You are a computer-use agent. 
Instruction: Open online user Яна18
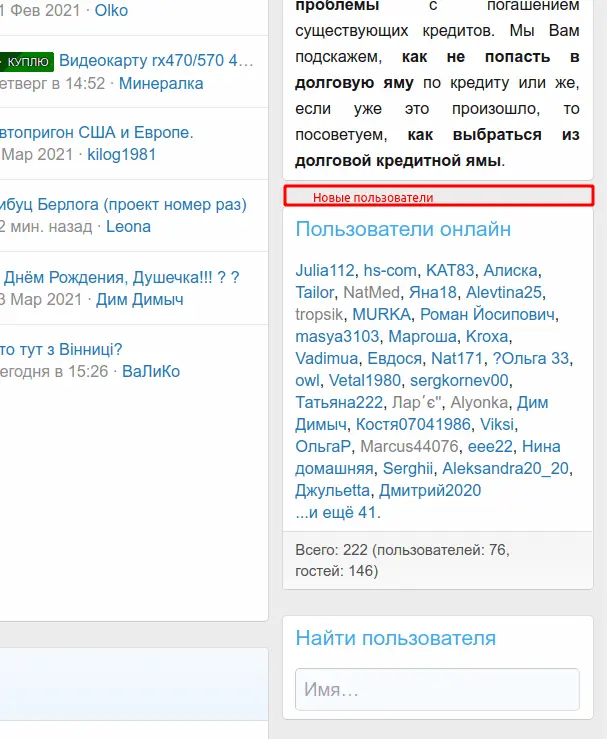[x=433, y=293]
